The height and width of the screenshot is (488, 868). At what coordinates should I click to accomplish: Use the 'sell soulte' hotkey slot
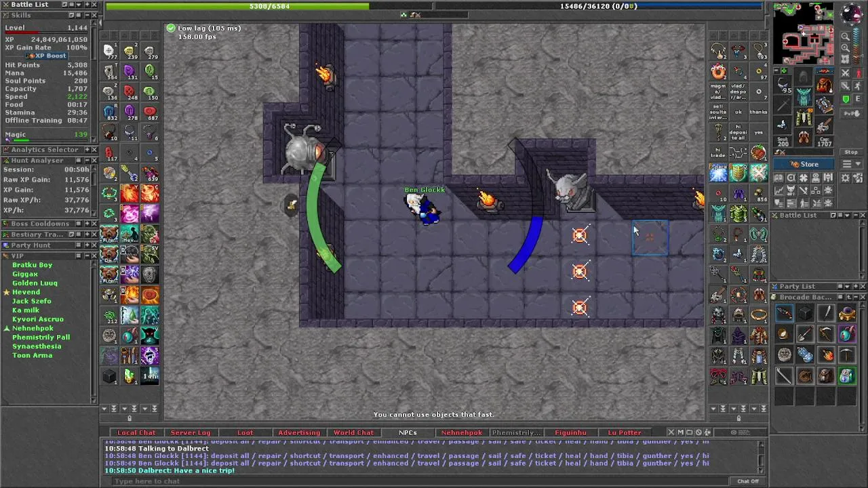(718, 113)
